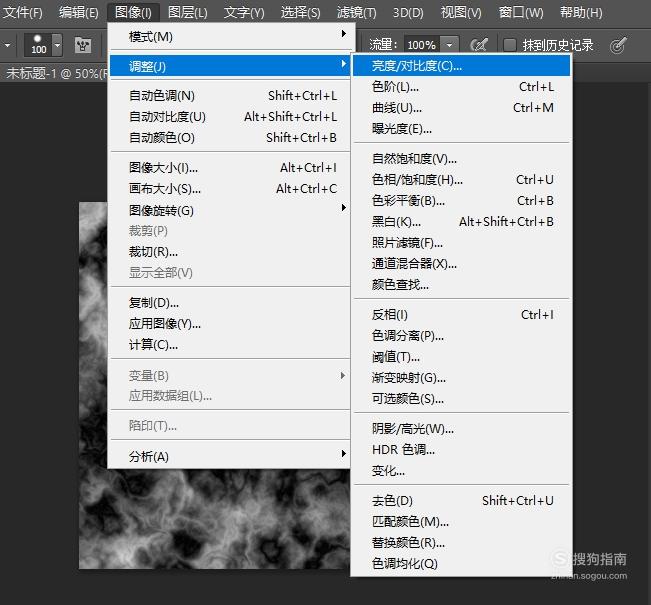
Task: Open the 图层(L) menu
Action: [x=188, y=12]
